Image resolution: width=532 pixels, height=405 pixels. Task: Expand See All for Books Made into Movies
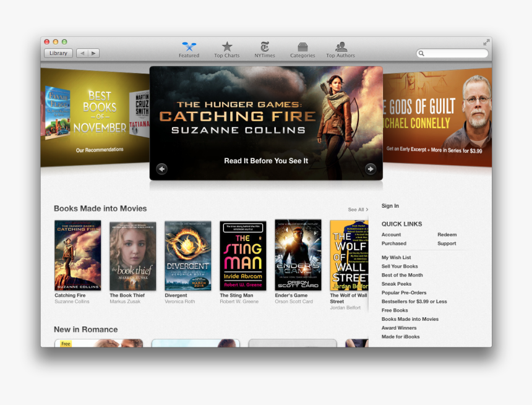point(358,210)
